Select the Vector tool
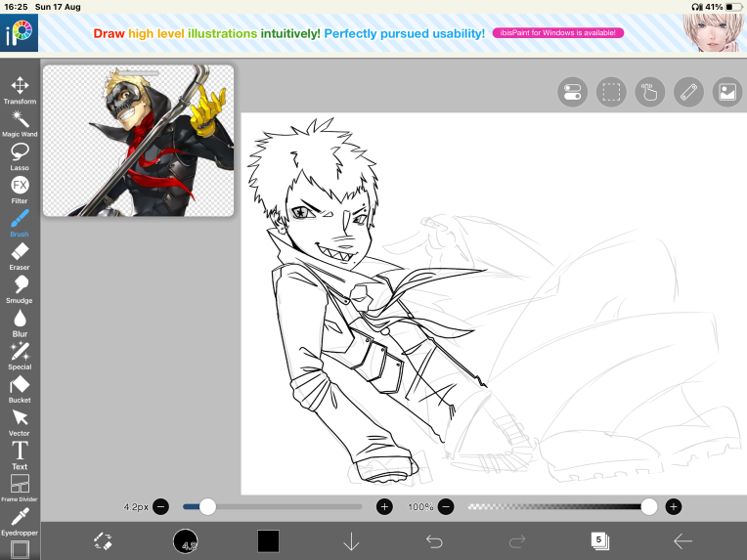This screenshot has width=747, height=560. (20, 423)
